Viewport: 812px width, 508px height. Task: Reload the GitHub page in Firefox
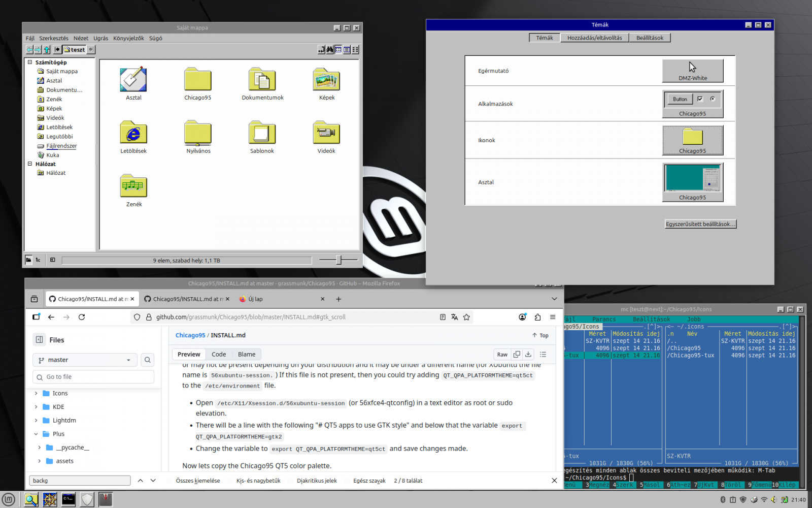click(x=82, y=317)
